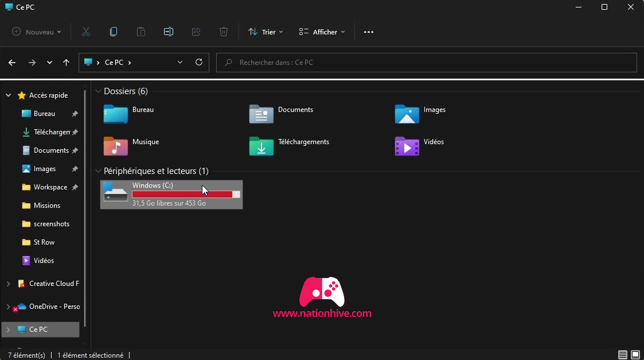
Task: Click the Rename icon in toolbar
Action: (169, 32)
